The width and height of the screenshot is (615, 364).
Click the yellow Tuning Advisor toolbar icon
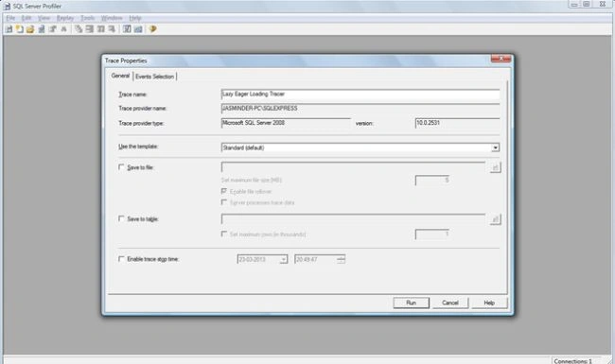click(x=153, y=29)
